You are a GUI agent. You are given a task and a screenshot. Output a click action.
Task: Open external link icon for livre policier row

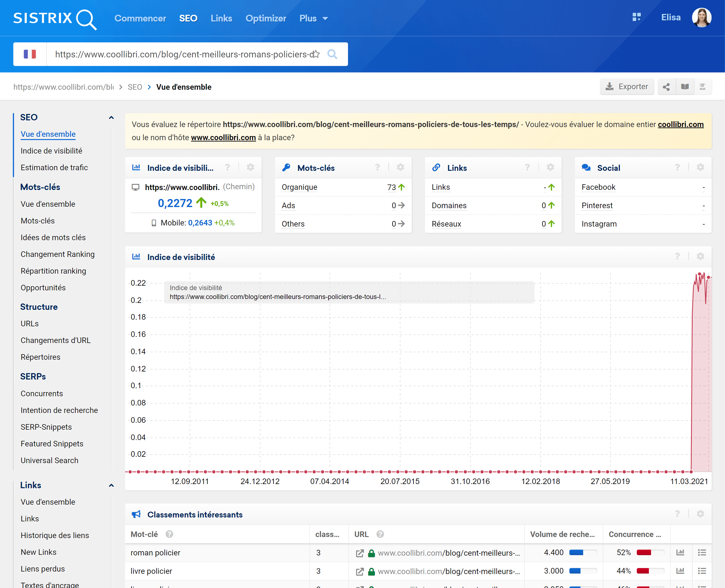pyautogui.click(x=360, y=571)
